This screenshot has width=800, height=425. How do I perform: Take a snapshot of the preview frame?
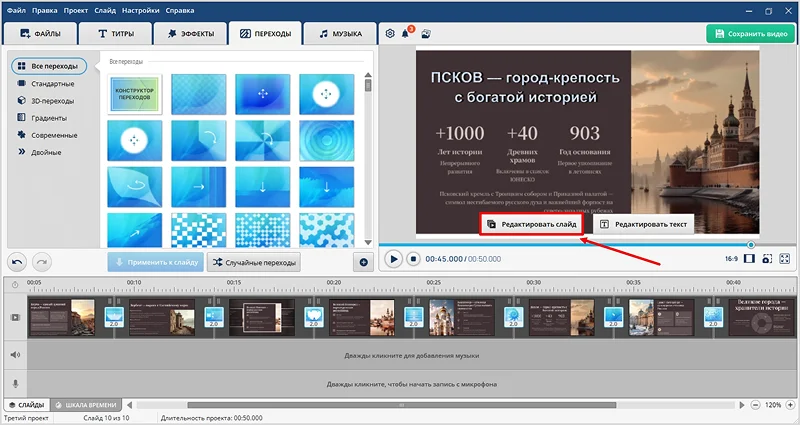[x=767, y=259]
